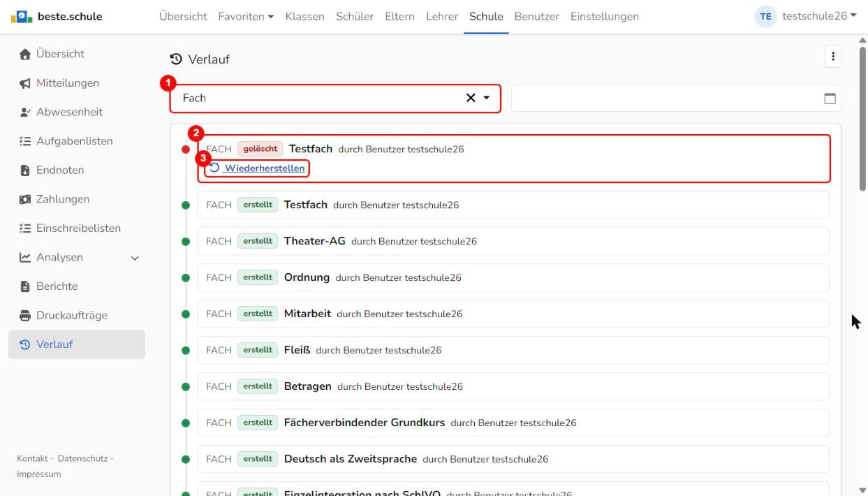Expand the Analysen submenu chevron
Screen dimensions: 868x496
pyautogui.click(x=135, y=258)
